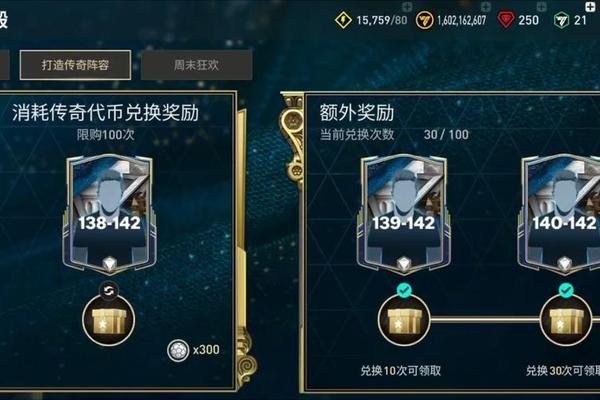Click the plus icon in top-right corner
Viewport: 600px width, 400px height.
click(590, 6)
